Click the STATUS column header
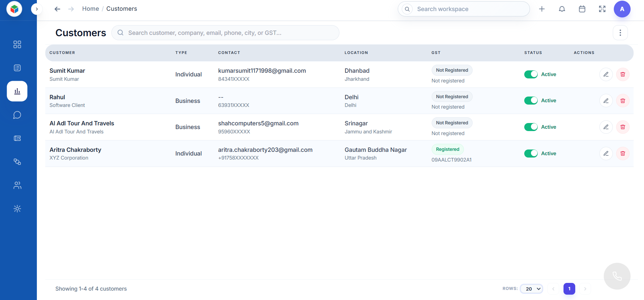The width and height of the screenshot is (644, 300). tap(533, 53)
